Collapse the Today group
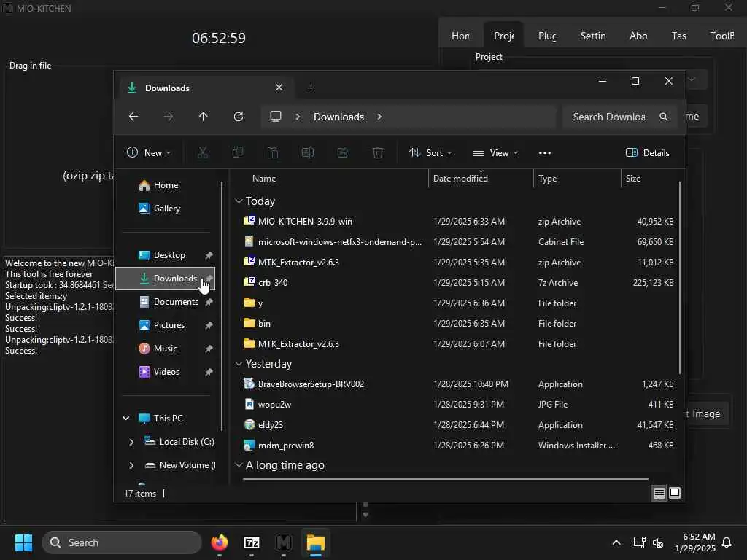The height and width of the screenshot is (560, 747). [239, 201]
